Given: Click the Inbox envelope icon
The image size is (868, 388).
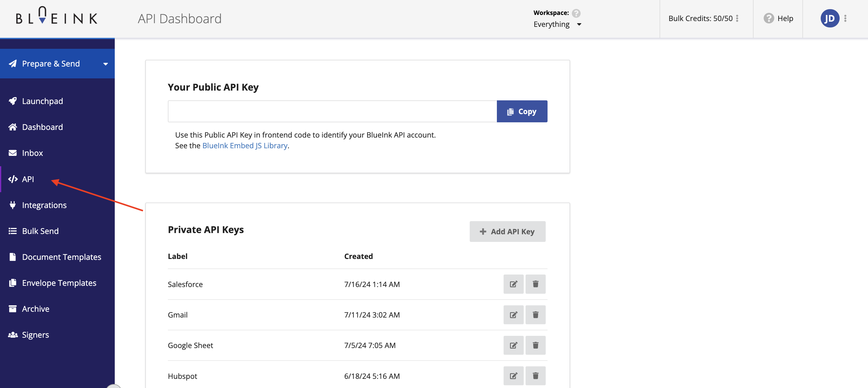Looking at the screenshot, I should (x=13, y=153).
